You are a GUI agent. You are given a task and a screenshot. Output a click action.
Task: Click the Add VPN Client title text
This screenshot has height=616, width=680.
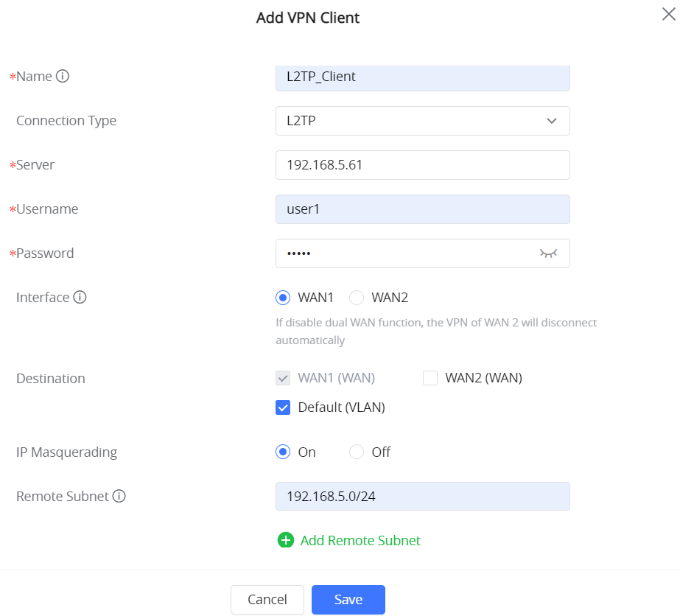(x=308, y=18)
